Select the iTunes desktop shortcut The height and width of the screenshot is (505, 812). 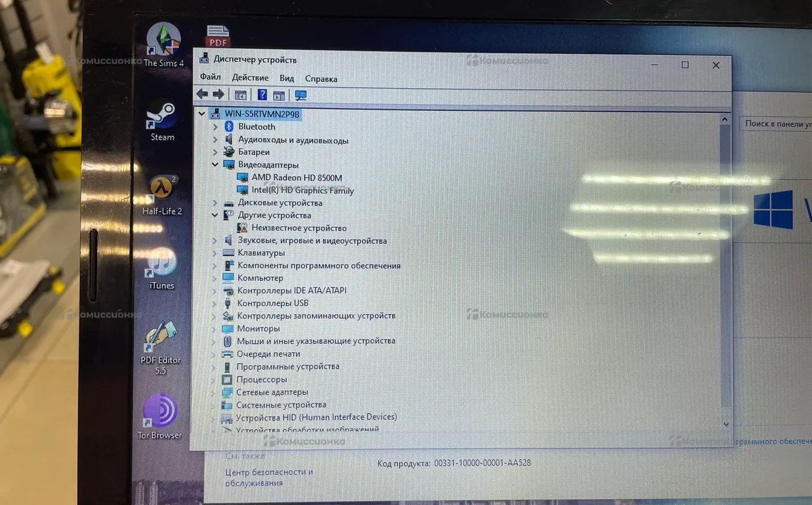coord(162,264)
